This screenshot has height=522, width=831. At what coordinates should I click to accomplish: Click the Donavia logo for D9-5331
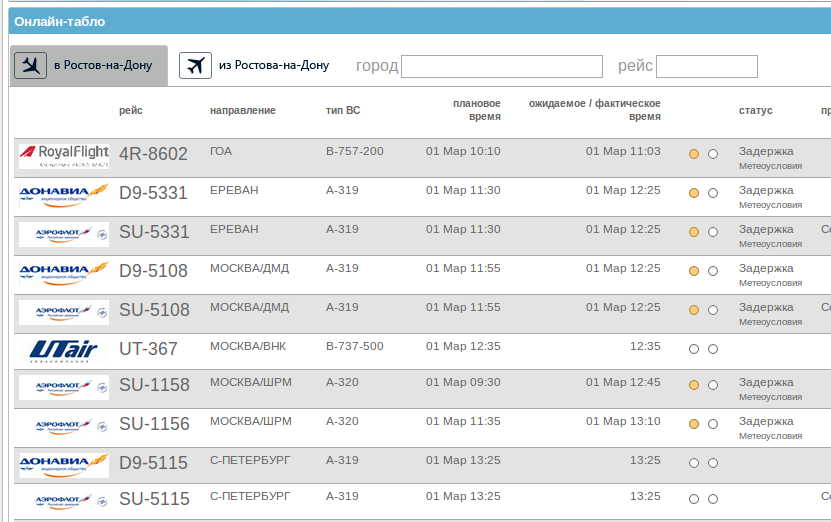tap(64, 196)
